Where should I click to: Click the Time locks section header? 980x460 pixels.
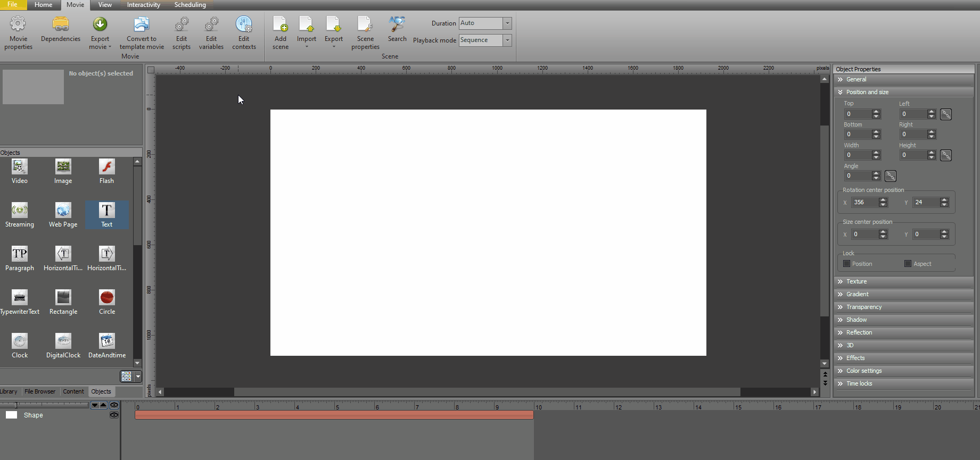point(903,383)
